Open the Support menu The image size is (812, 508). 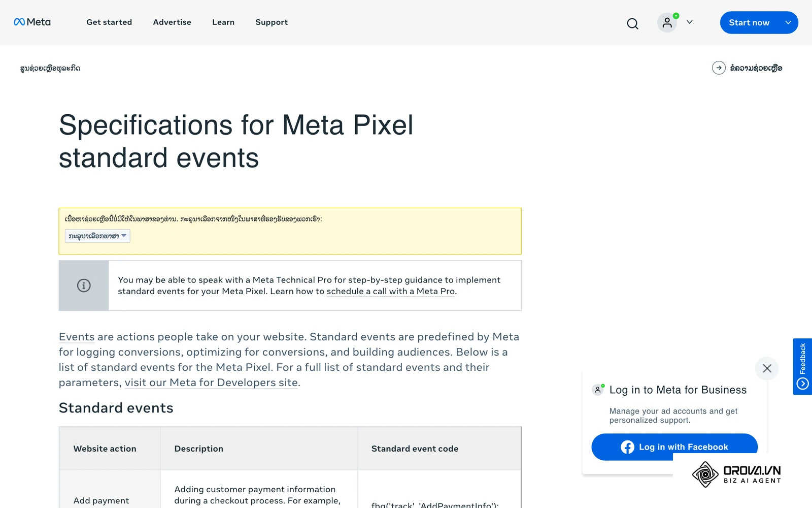click(x=272, y=22)
